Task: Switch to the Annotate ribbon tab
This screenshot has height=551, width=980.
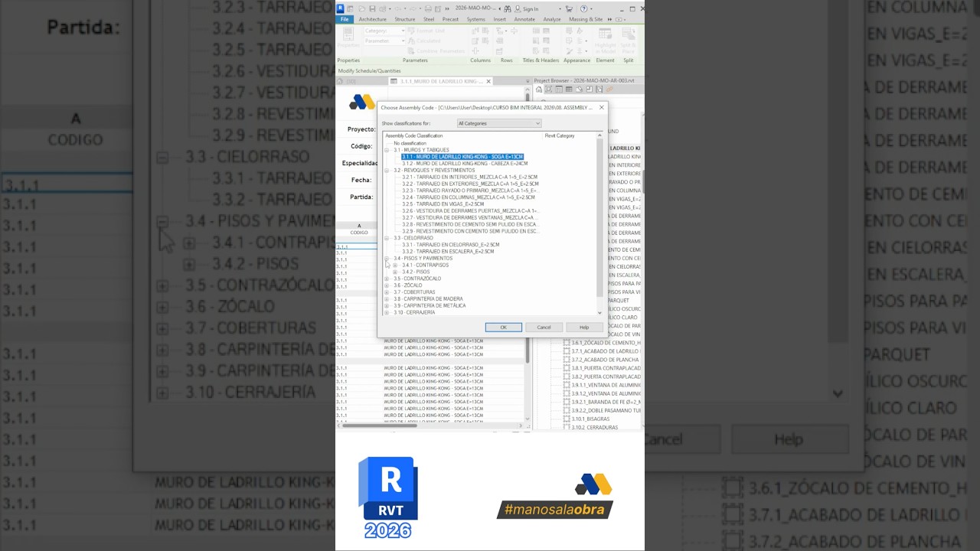Action: (x=524, y=19)
